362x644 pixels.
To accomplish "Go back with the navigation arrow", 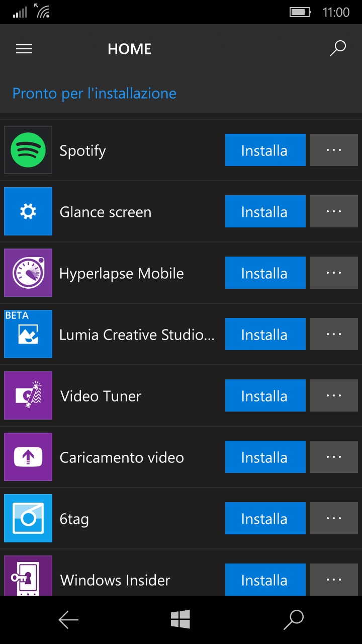I will 68,620.
